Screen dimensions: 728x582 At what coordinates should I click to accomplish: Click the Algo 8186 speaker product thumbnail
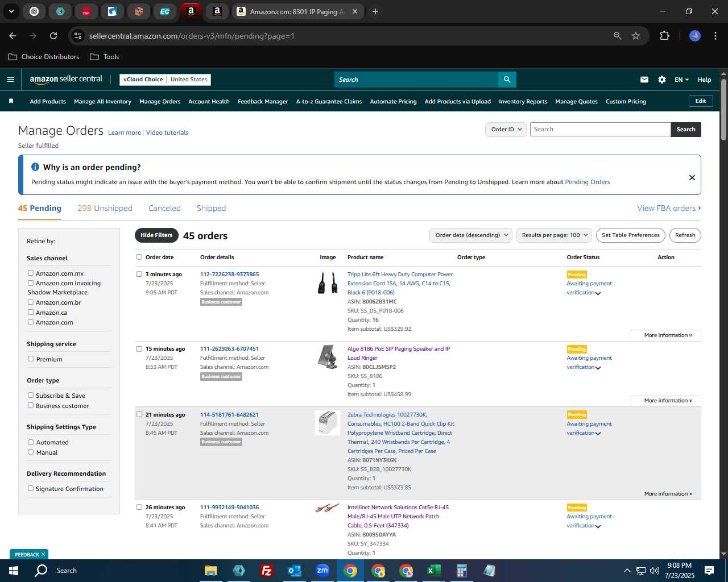tap(327, 357)
